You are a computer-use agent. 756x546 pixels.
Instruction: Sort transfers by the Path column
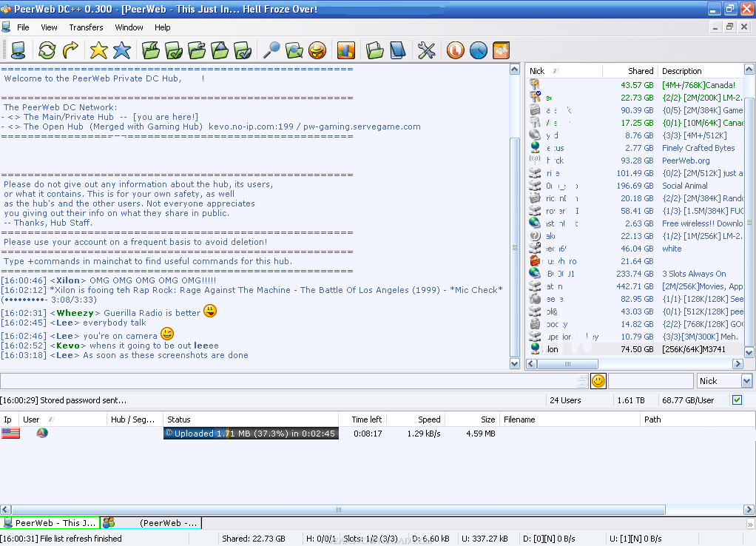[x=697, y=419]
